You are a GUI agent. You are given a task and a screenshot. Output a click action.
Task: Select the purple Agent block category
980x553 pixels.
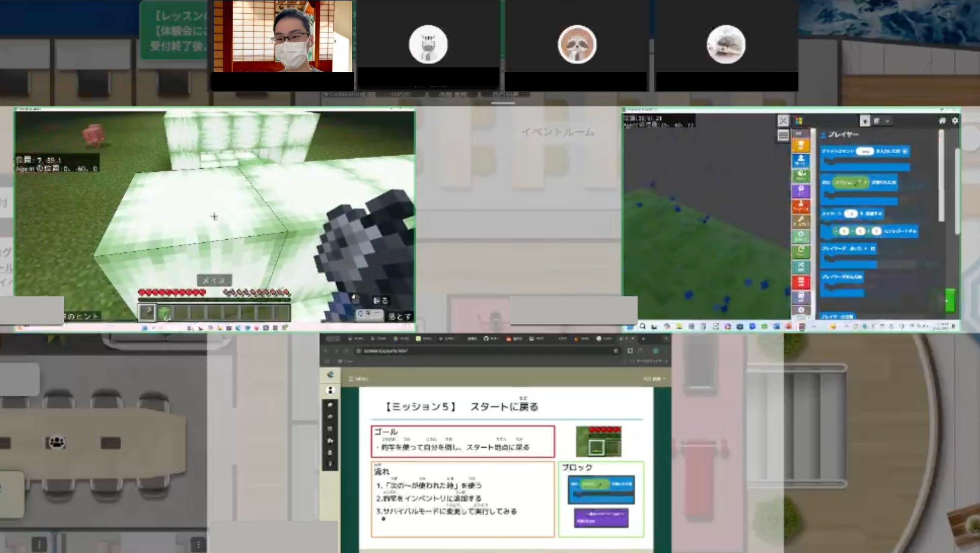(800, 190)
